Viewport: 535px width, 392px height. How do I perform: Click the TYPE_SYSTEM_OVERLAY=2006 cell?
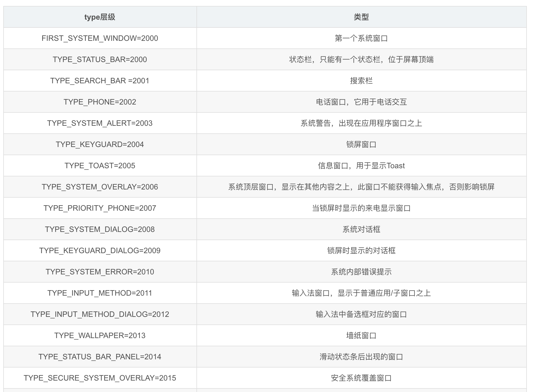click(100, 187)
